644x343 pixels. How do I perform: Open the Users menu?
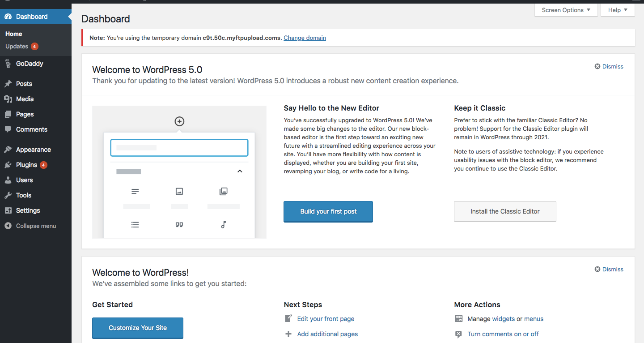pyautogui.click(x=36, y=180)
